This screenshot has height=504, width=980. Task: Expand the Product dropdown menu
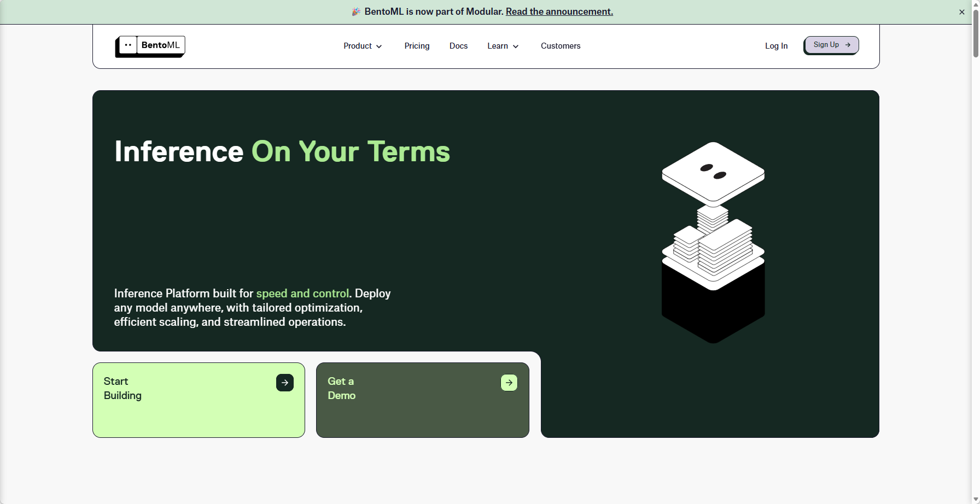363,46
